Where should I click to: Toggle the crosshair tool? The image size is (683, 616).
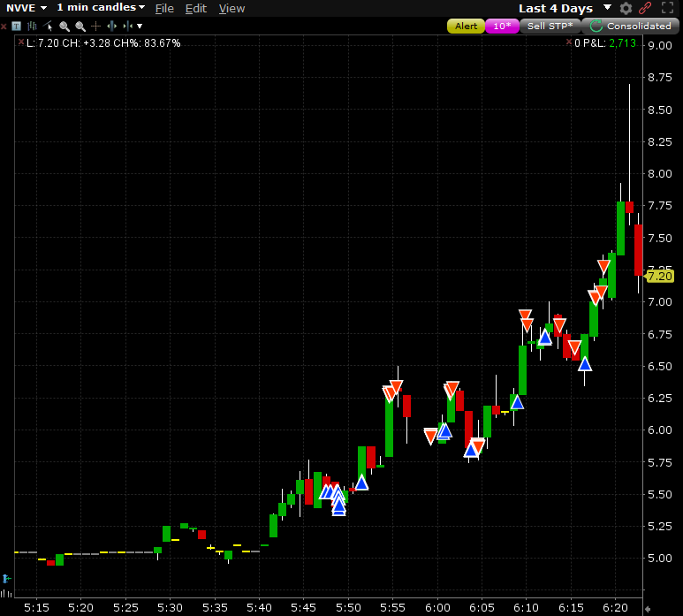pos(95,27)
